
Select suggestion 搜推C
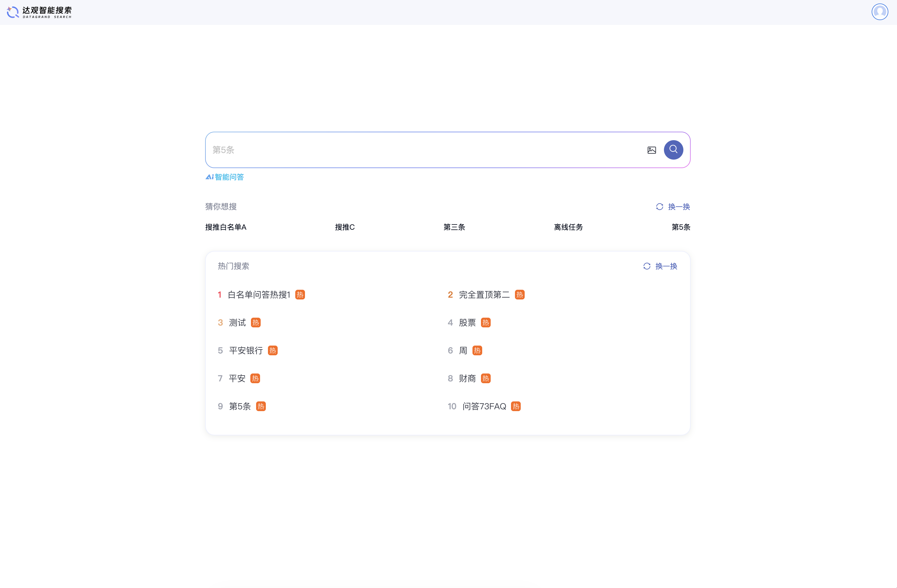[344, 227]
